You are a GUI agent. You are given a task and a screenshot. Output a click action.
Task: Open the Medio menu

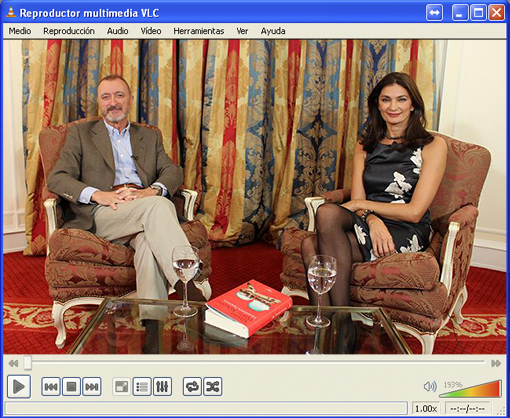pos(20,31)
